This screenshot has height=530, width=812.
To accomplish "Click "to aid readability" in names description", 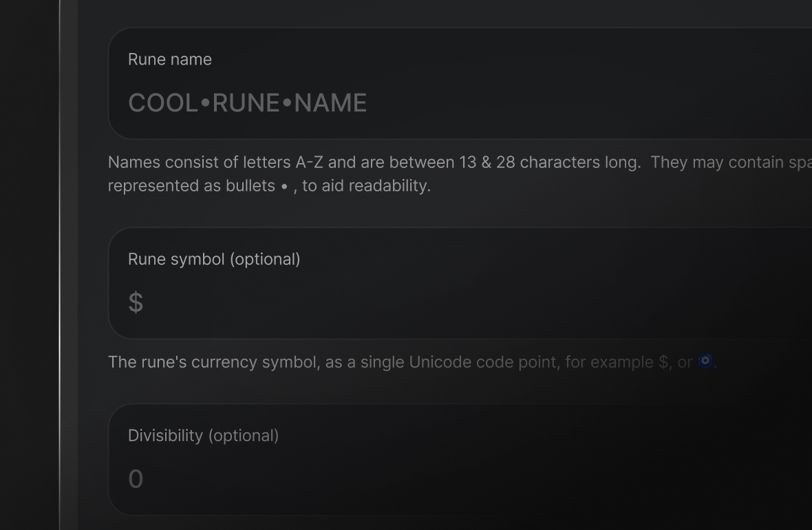I will click(x=365, y=186).
